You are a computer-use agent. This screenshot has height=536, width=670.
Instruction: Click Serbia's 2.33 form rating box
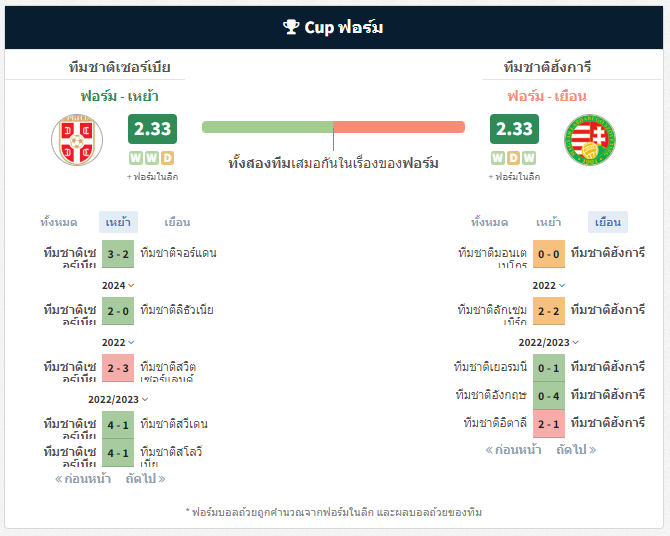coord(153,129)
